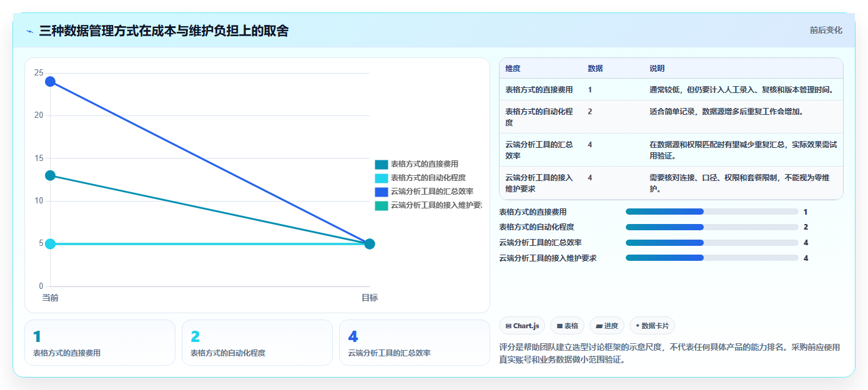Click progress value 1 next to 表格方式的直接费用 bar
Image resolution: width=868 pixels, height=390 pixels.
806,212
